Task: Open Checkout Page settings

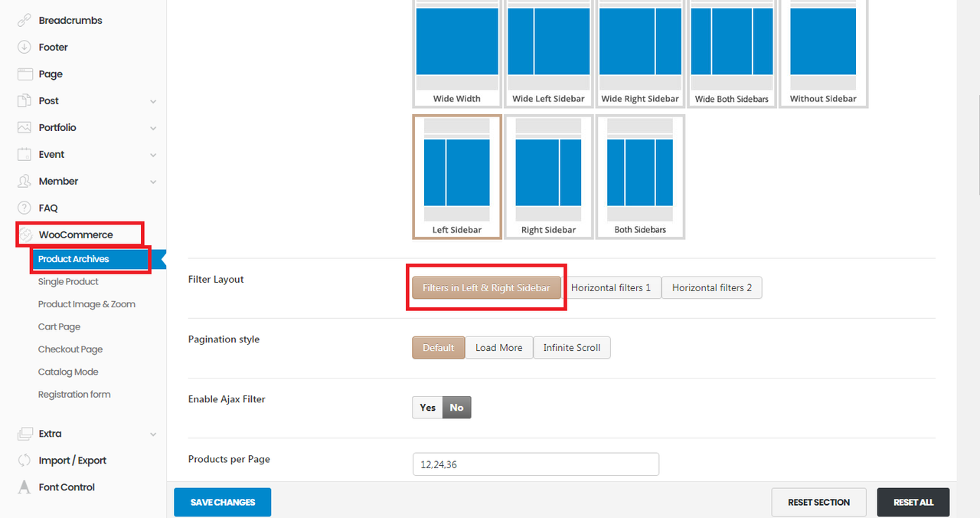Action: point(70,349)
